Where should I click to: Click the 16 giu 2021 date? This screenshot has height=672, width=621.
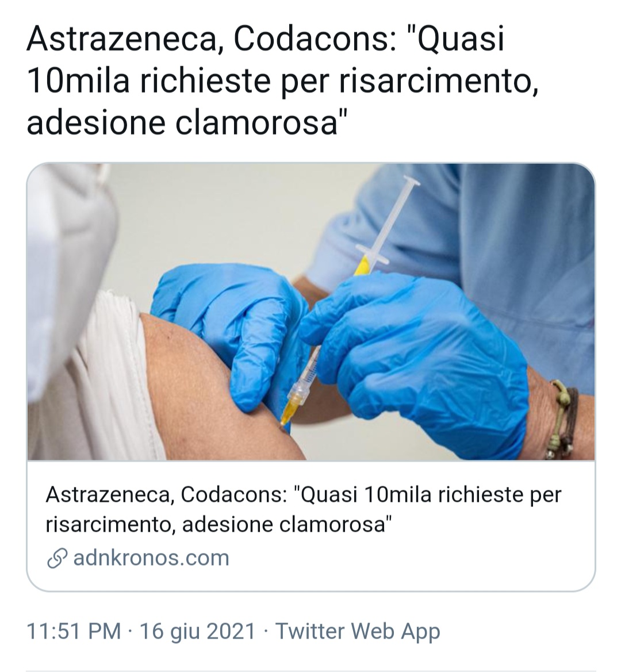coord(198,631)
